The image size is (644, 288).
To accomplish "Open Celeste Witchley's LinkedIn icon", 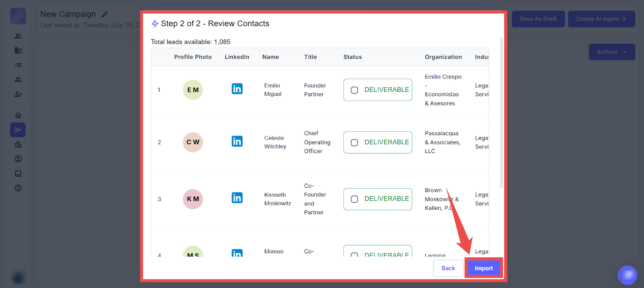I will pyautogui.click(x=237, y=141).
